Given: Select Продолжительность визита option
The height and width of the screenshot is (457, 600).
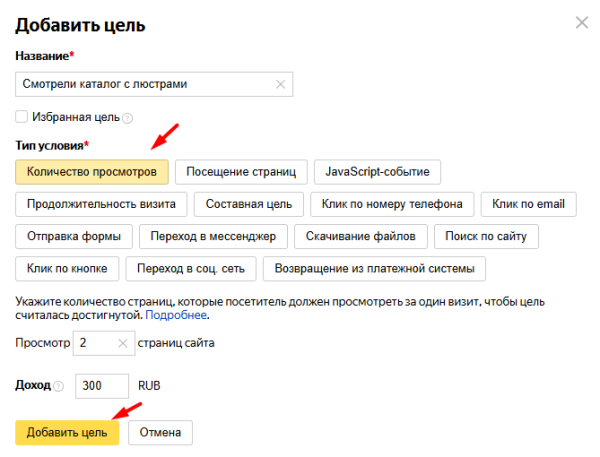Looking at the screenshot, I should 101,204.
